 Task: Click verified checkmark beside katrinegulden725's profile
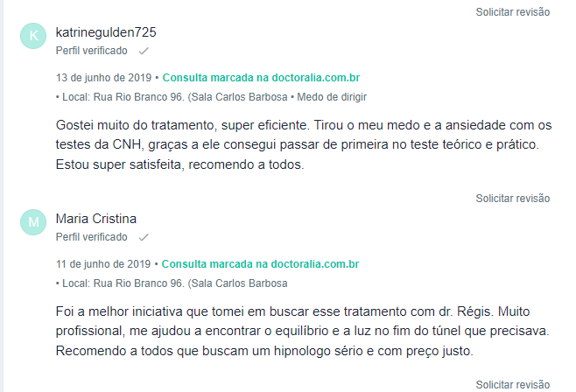tap(144, 51)
